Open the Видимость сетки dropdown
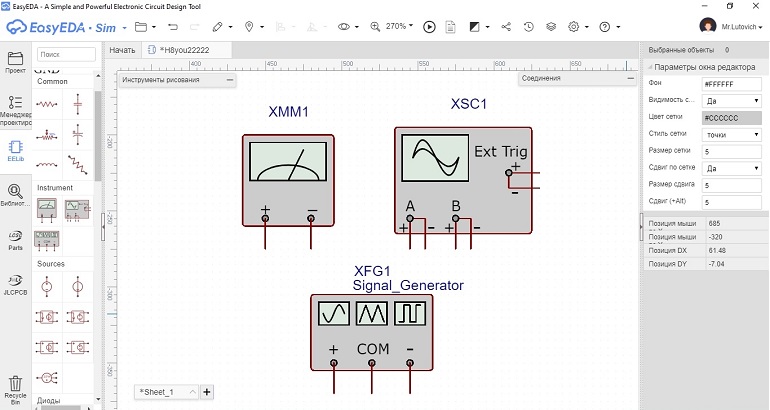 [732, 101]
